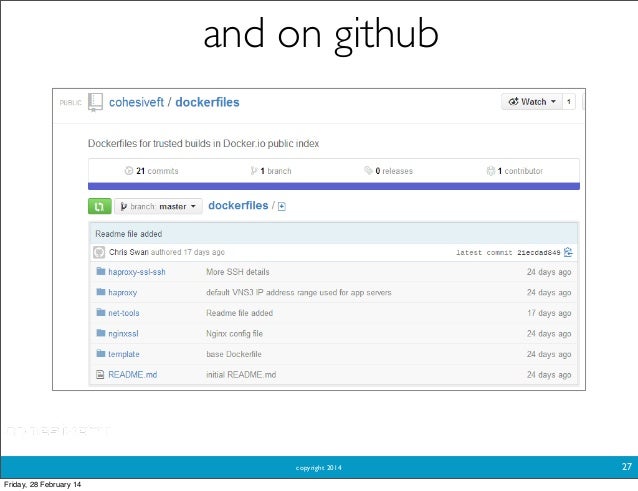Open the README.md file
Image resolution: width=638 pixels, height=491 pixels.
(133, 375)
